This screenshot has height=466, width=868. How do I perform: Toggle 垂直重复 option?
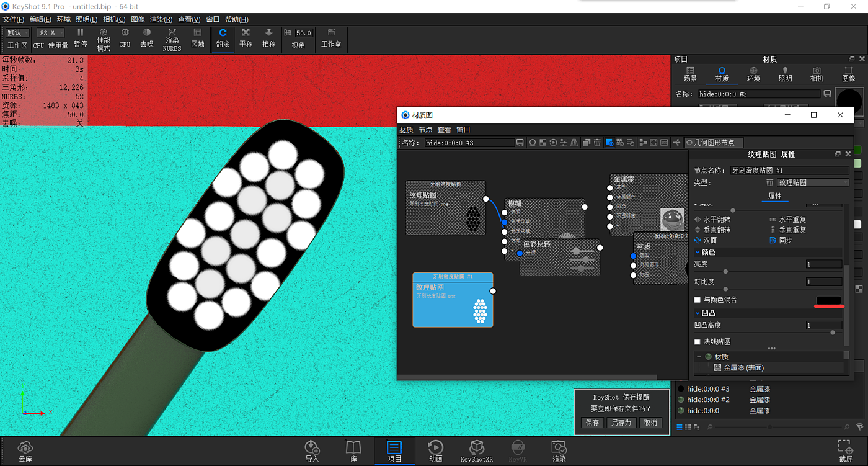787,230
